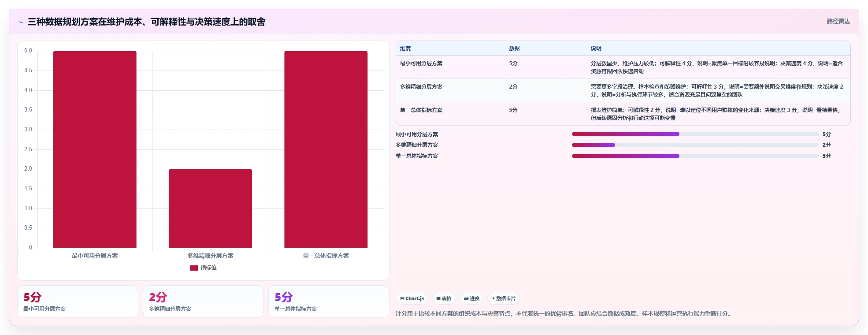The height and width of the screenshot is (335, 868).
Task: Select table cell 单一总体指标方案 in 维度 column
Action: [421, 110]
